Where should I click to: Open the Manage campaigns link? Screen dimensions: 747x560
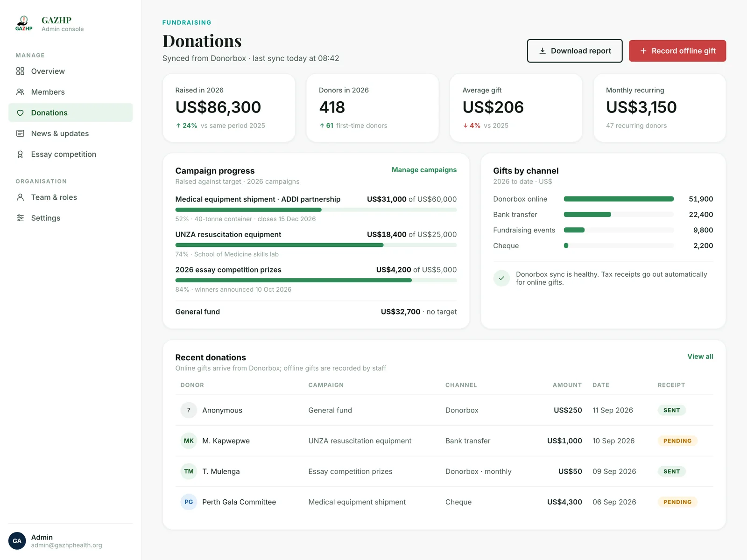pyautogui.click(x=424, y=170)
